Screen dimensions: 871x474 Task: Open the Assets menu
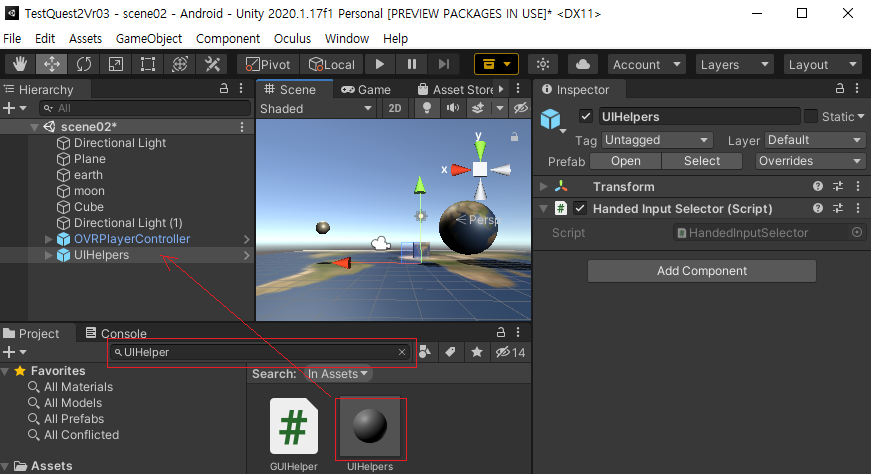(x=86, y=38)
